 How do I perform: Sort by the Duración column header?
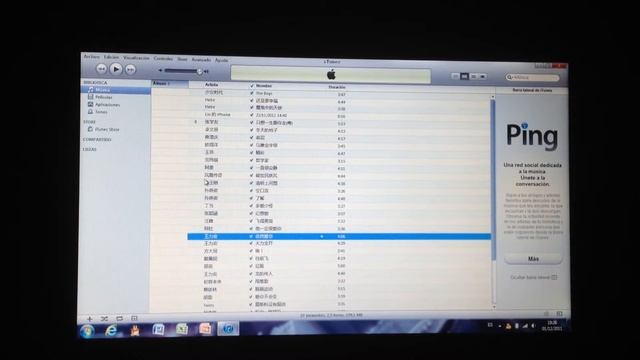coord(337,87)
